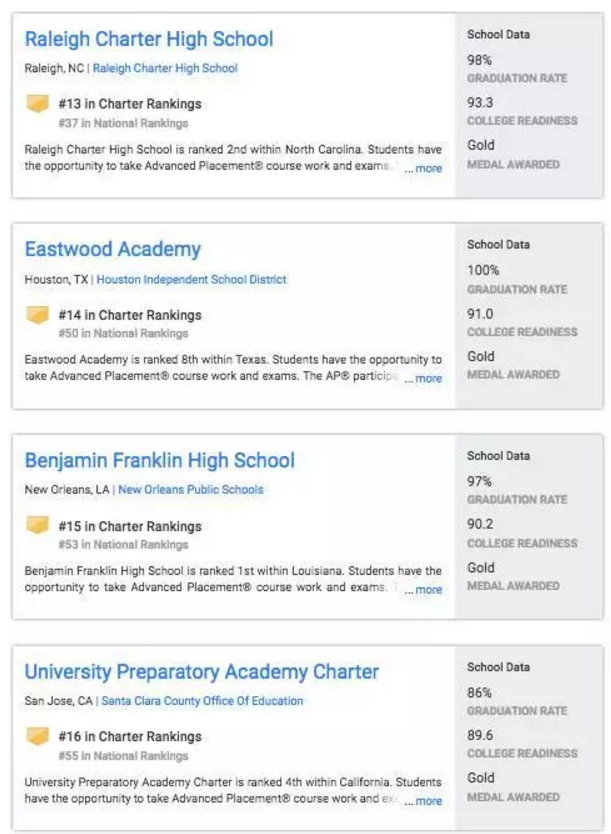
Task: Open Raleigh Charter High School title link
Action: [148, 40]
